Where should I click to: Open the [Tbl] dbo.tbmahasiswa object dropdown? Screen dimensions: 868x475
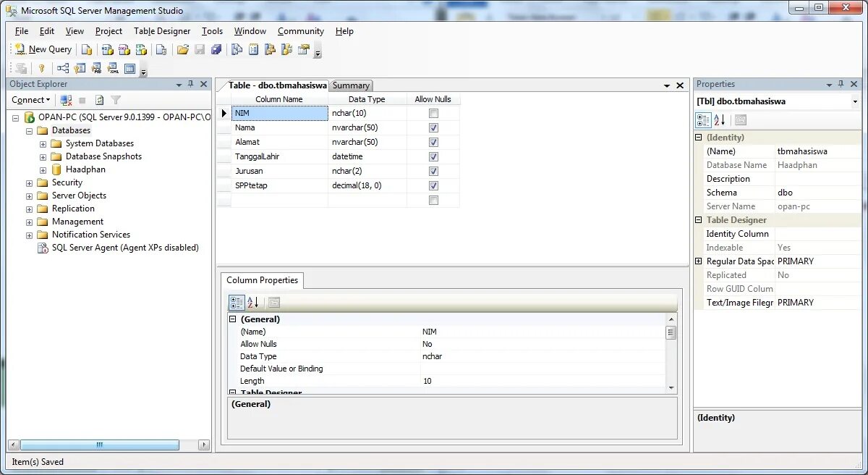tap(855, 101)
